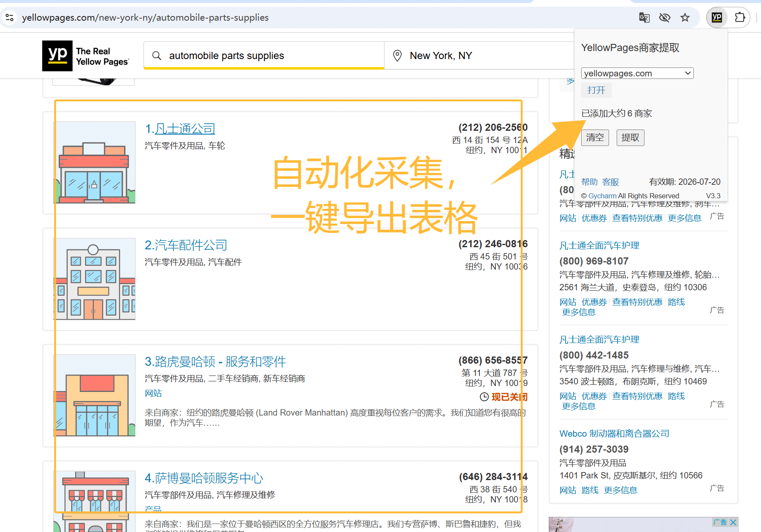
Task: Open listing 2.汽车配件公司
Action: (x=186, y=245)
